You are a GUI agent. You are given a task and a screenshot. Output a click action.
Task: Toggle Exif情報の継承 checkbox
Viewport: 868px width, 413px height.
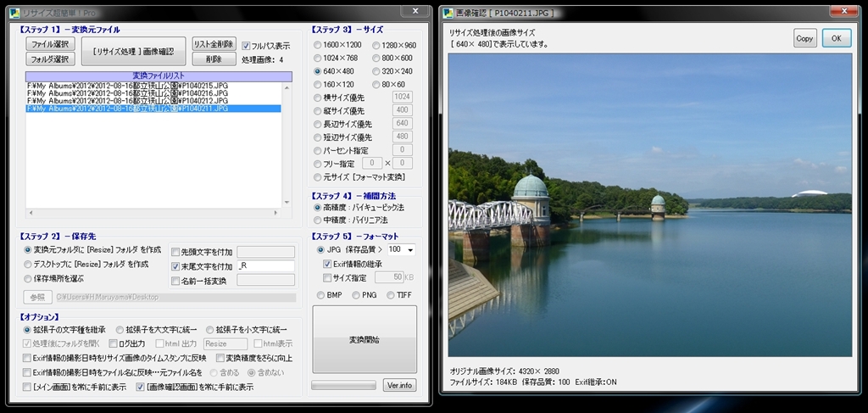pos(327,264)
